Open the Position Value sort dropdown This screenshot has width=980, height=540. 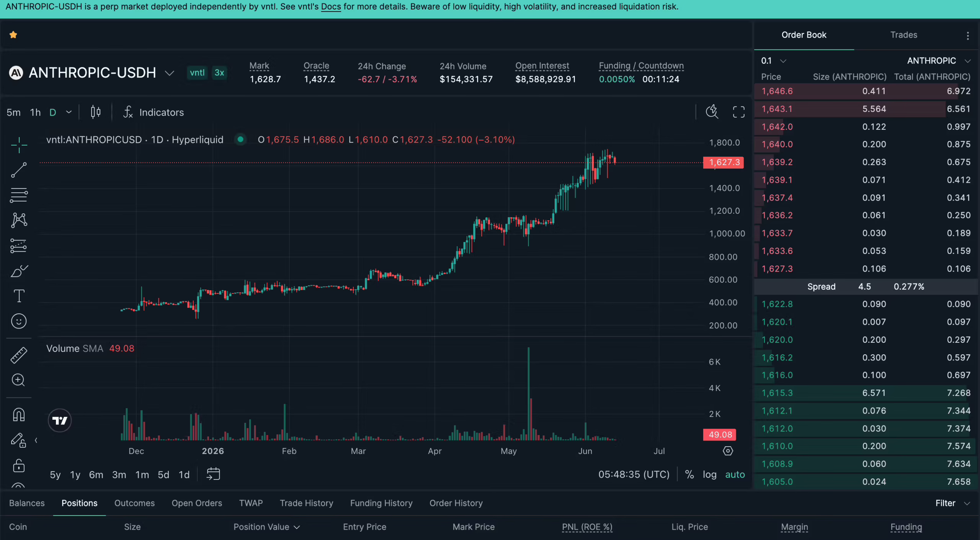(266, 527)
